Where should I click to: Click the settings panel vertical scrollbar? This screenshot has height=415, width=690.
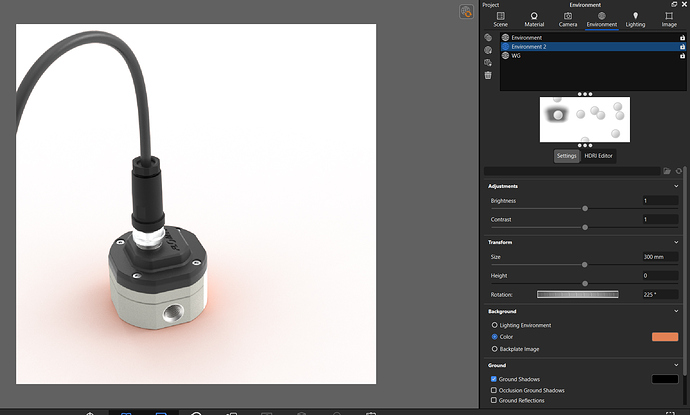click(x=684, y=273)
